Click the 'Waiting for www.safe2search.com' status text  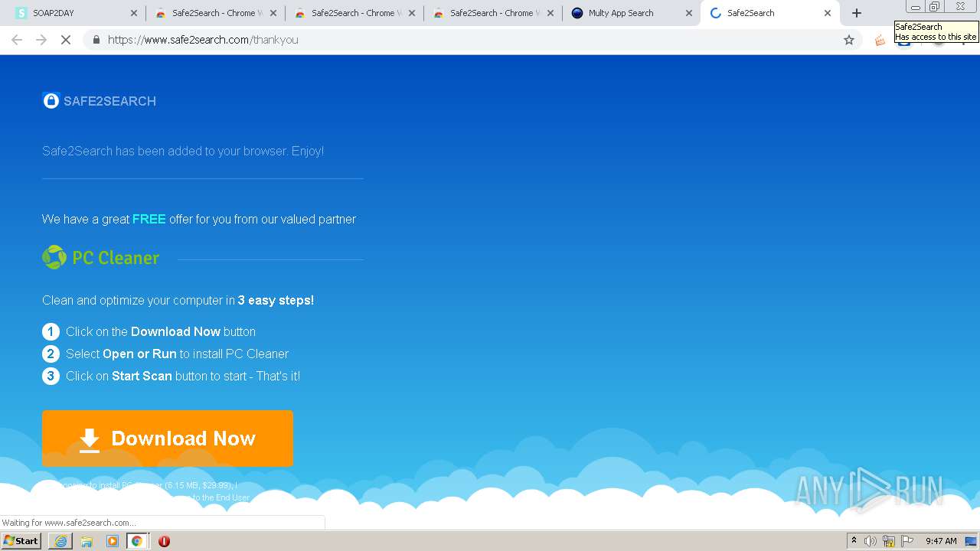coord(69,523)
